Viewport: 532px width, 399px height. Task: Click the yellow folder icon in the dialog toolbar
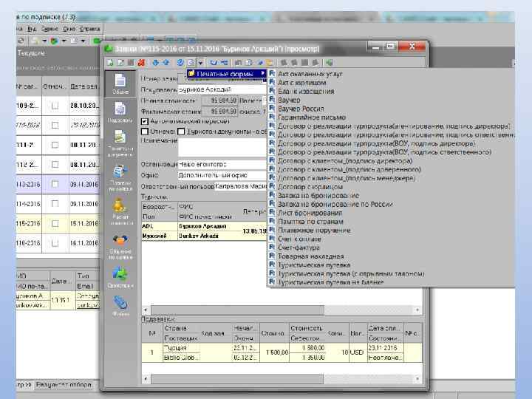[x=270, y=62]
